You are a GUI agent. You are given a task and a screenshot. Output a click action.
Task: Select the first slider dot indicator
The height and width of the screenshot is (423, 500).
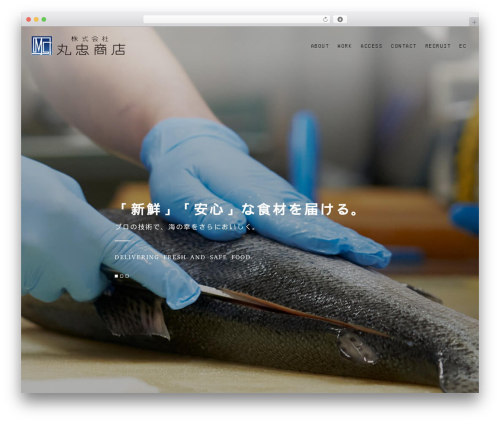click(x=116, y=276)
